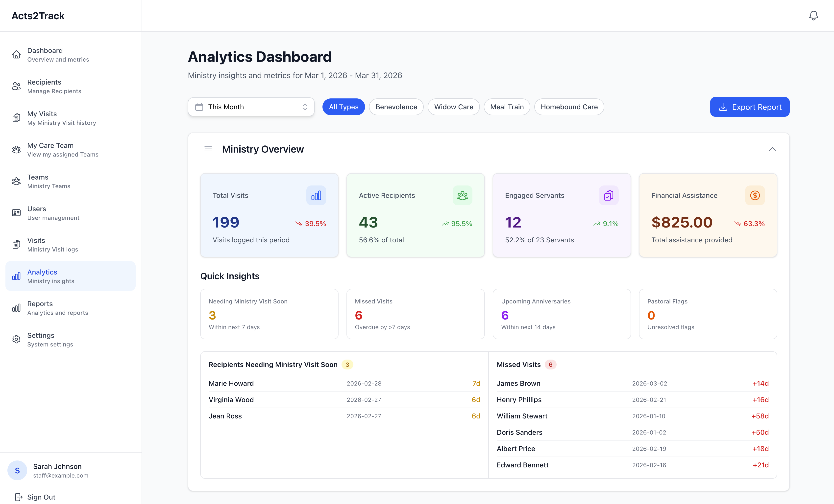The width and height of the screenshot is (834, 504).
Task: Collapse the Ministry Overview panel
Action: [x=772, y=149]
